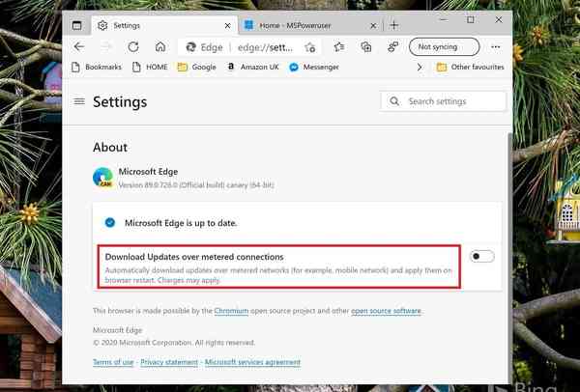
Task: Open the Microsoft services agreement link
Action: coord(252,362)
